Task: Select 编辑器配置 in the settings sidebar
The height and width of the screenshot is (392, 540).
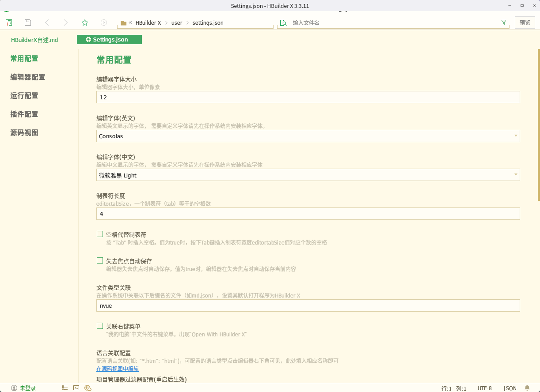Action: [x=28, y=77]
